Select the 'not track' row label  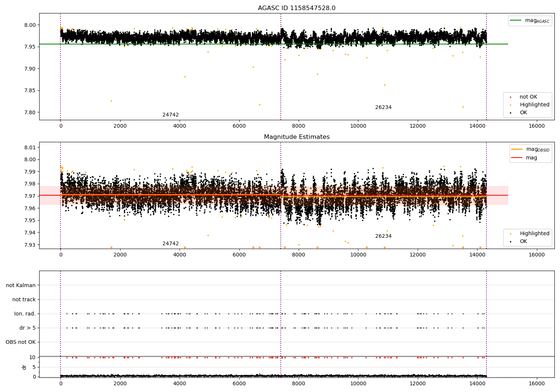[24, 300]
